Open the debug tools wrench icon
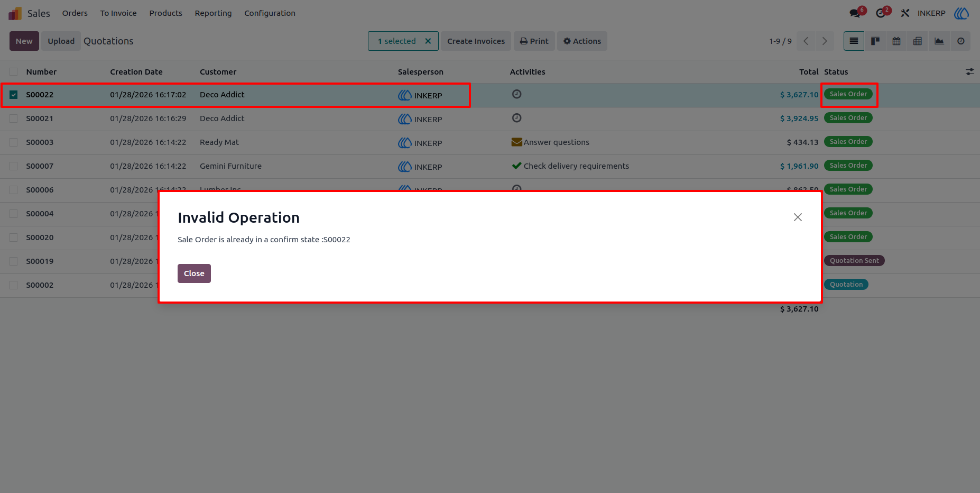 tap(905, 13)
